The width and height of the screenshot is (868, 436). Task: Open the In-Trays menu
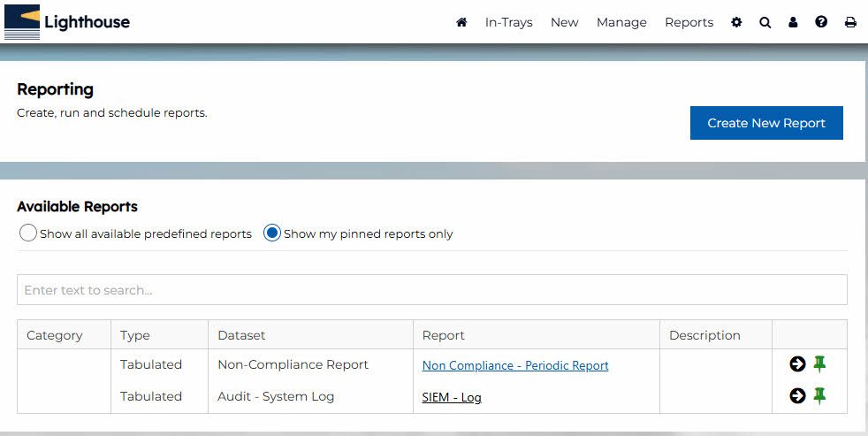click(508, 22)
